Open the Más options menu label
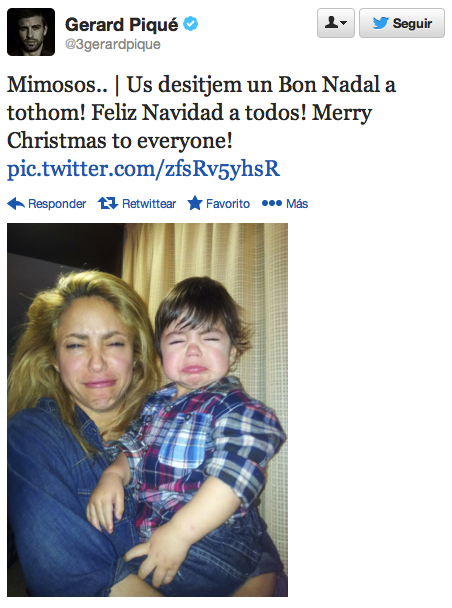This screenshot has width=452, height=608. tap(297, 203)
